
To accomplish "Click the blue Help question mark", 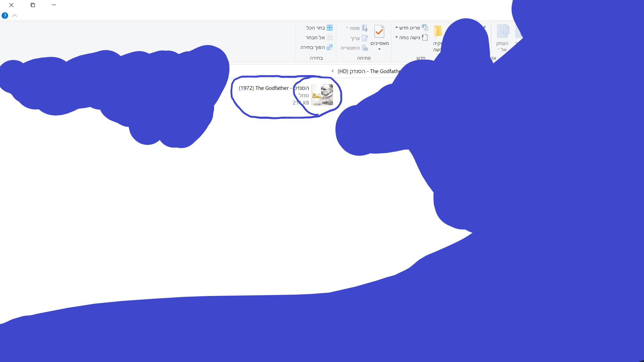I will (5, 15).
